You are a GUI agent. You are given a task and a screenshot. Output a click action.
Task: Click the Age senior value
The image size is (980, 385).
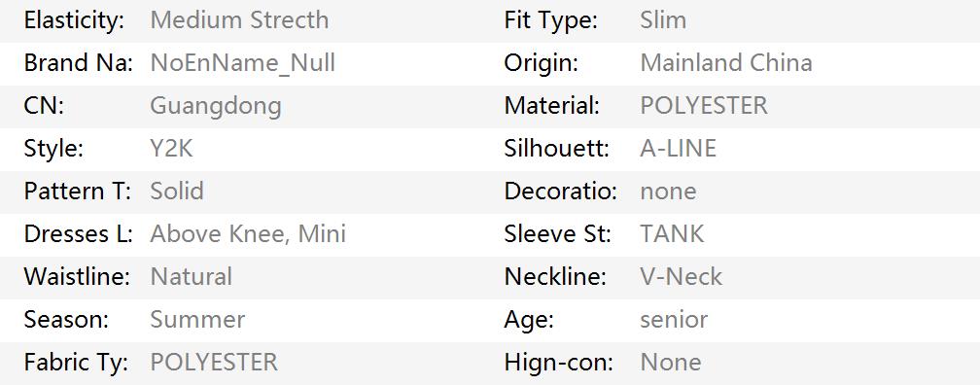[x=674, y=319]
